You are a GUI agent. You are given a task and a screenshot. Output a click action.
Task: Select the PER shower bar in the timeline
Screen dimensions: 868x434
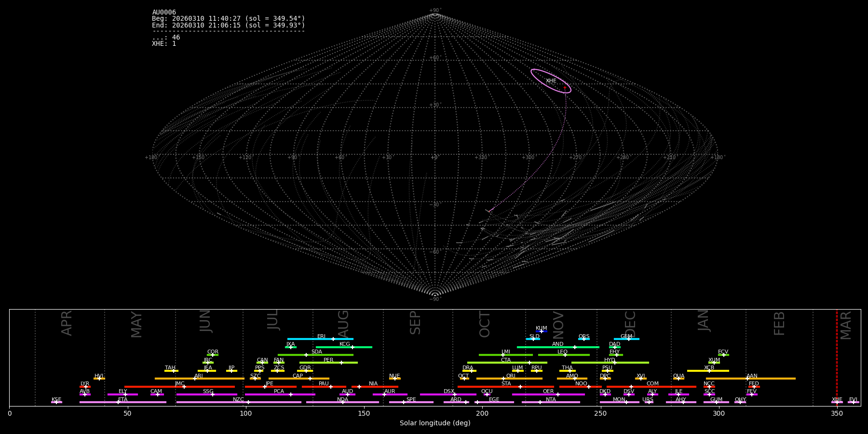point(328,363)
